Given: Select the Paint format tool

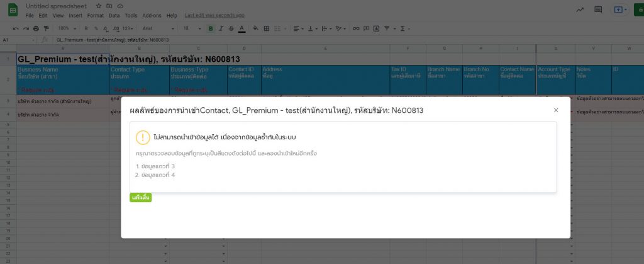Looking at the screenshot, I should pos(46,28).
